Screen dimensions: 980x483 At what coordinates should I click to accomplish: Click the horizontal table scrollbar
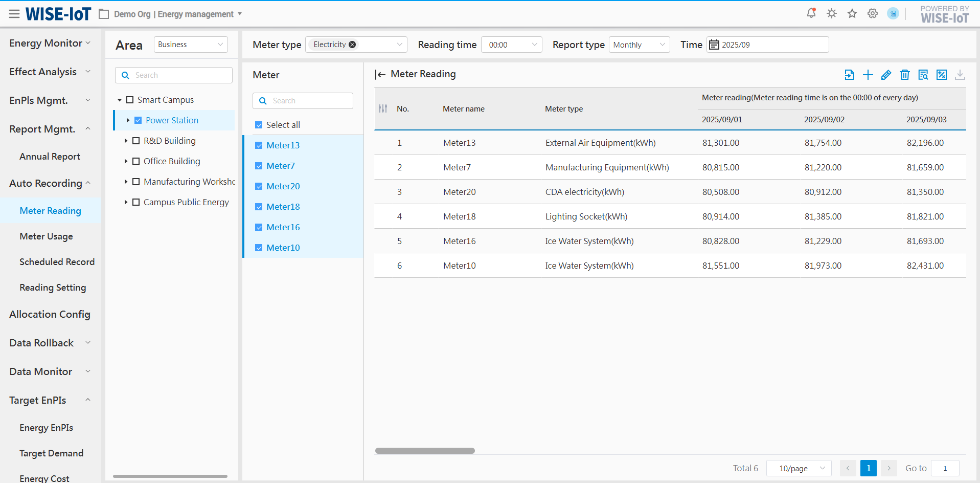pos(424,451)
